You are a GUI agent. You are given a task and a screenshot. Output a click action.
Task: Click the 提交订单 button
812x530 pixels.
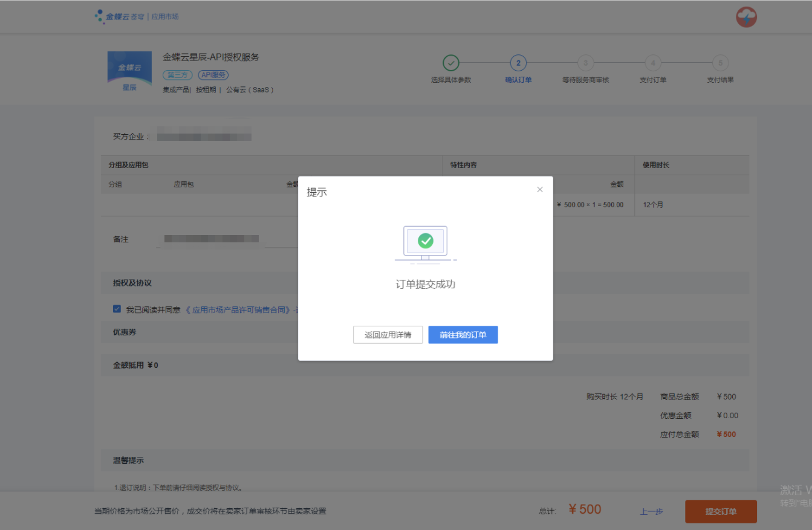click(721, 511)
